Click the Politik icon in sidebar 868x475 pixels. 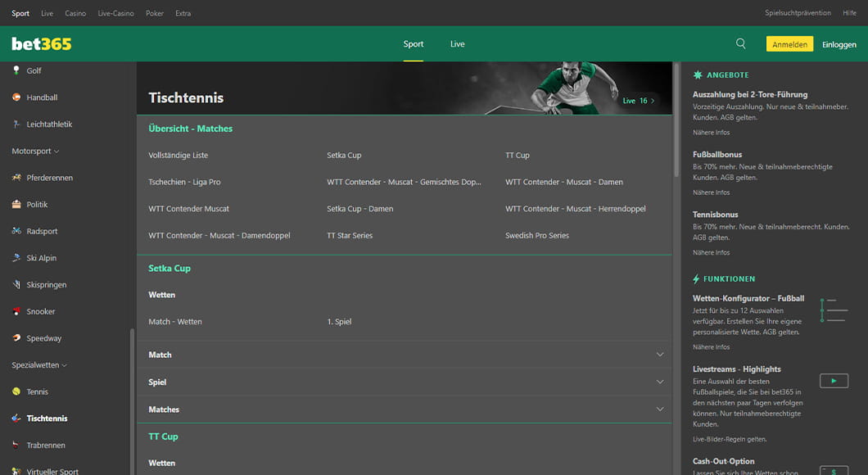coord(16,204)
